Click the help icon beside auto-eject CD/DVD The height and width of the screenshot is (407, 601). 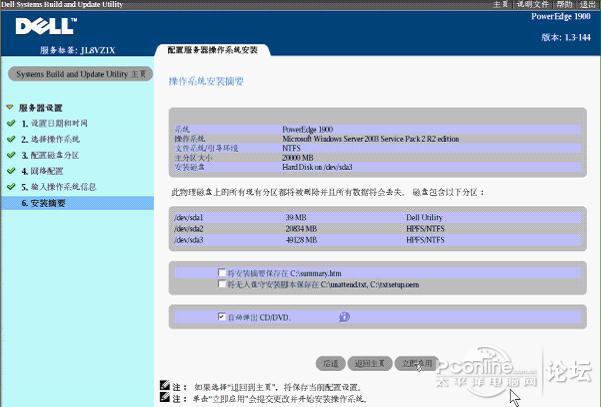pyautogui.click(x=343, y=317)
